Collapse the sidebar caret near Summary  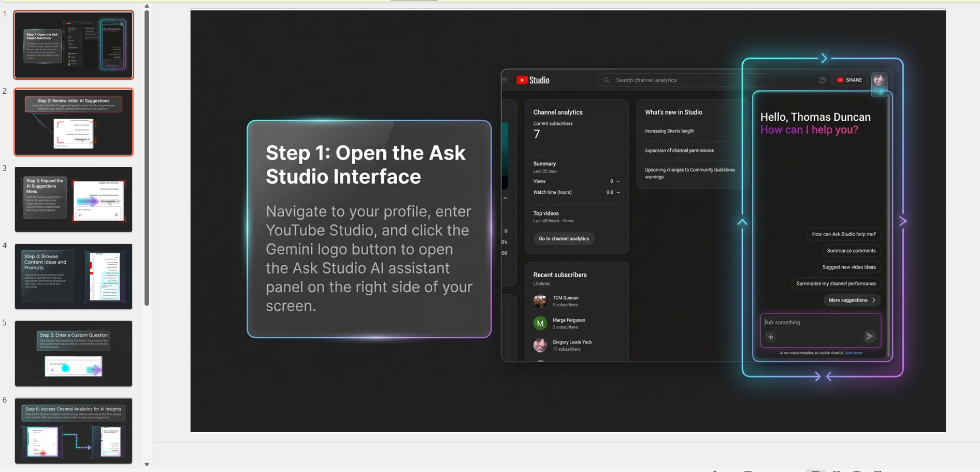pyautogui.click(x=506, y=198)
